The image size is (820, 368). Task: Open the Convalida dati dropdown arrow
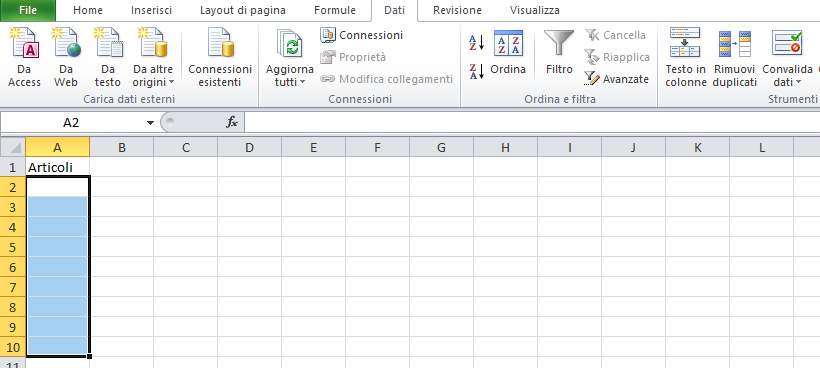(x=799, y=83)
